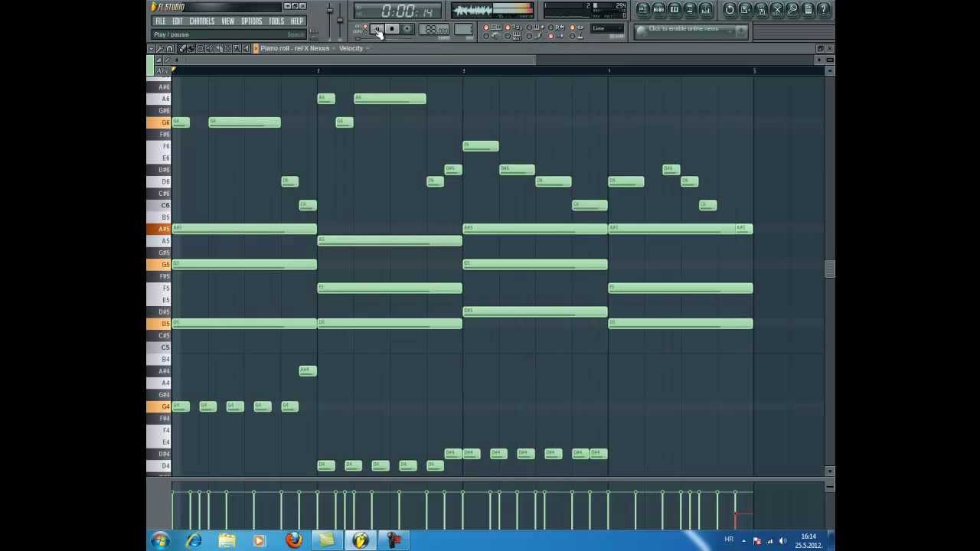The height and width of the screenshot is (551, 980).
Task: Choose the select tool in piano roll
Action: (x=228, y=48)
